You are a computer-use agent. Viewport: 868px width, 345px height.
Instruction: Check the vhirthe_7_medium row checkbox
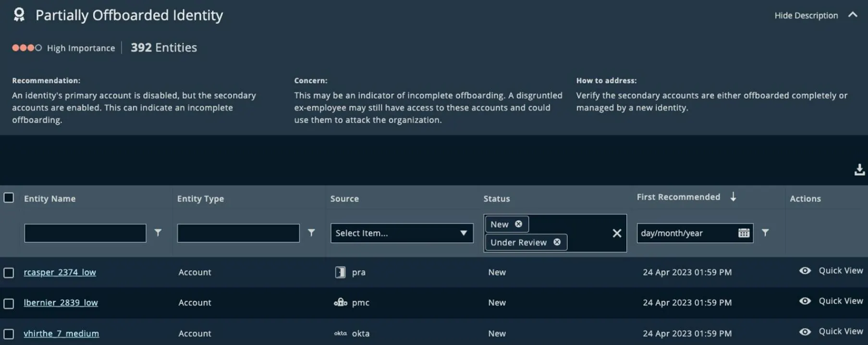[x=9, y=334]
